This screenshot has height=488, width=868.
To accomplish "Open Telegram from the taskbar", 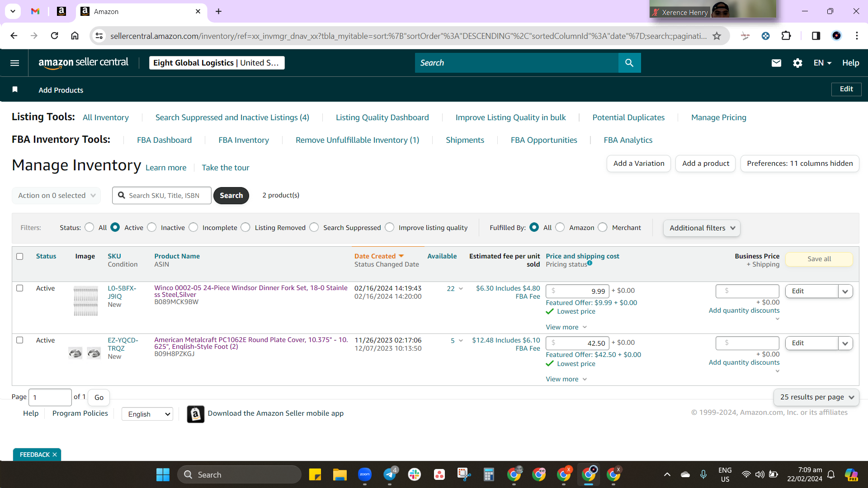I will click(389, 474).
